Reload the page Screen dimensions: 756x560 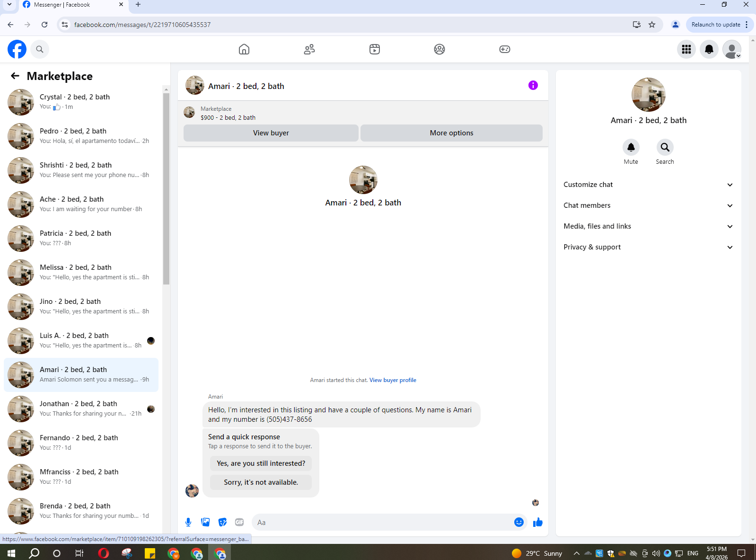point(44,25)
